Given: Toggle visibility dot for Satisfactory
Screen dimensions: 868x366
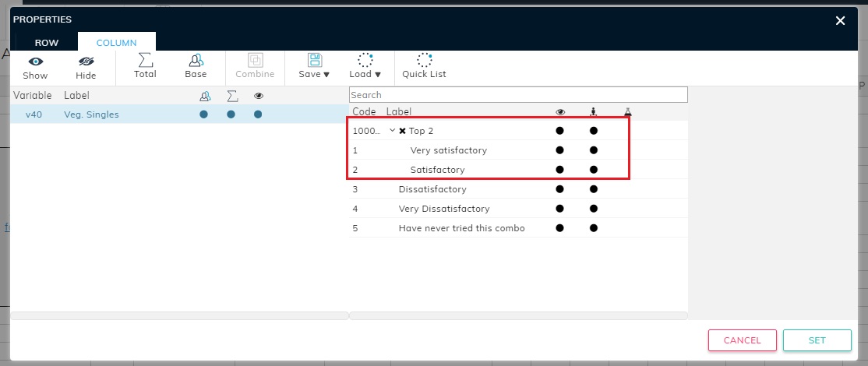Looking at the screenshot, I should [x=559, y=169].
